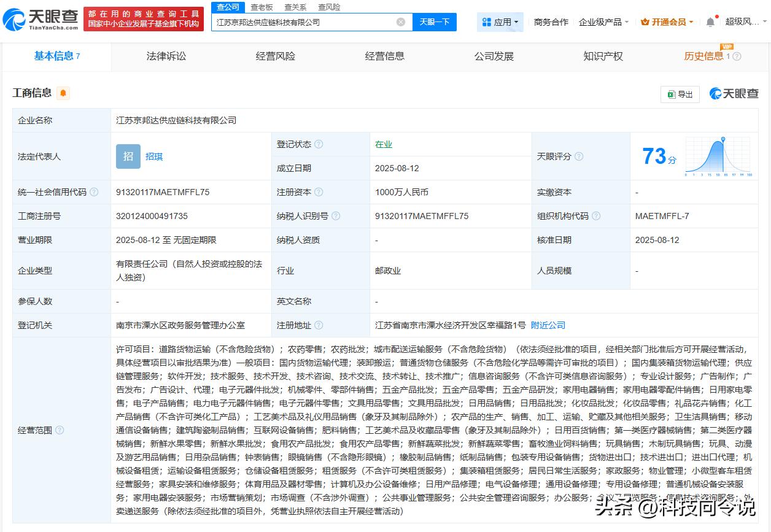Click the blue 招 avatar of the legal representative
771x532 pixels.
coord(128,156)
